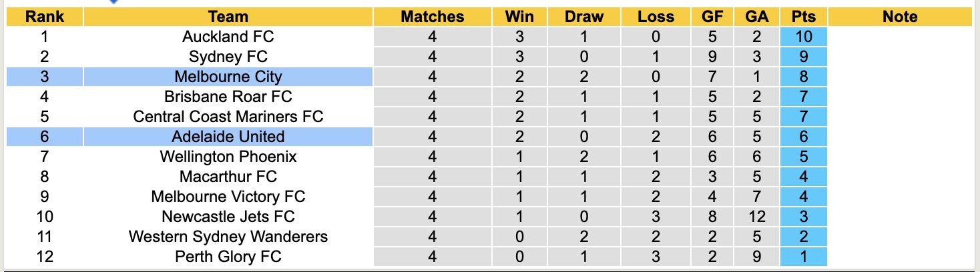The image size is (980, 272).
Task: Select the Matches column header
Action: [x=432, y=17]
